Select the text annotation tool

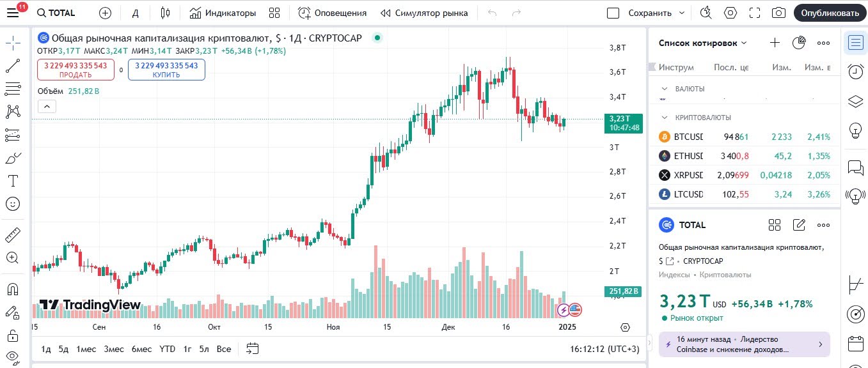13,181
